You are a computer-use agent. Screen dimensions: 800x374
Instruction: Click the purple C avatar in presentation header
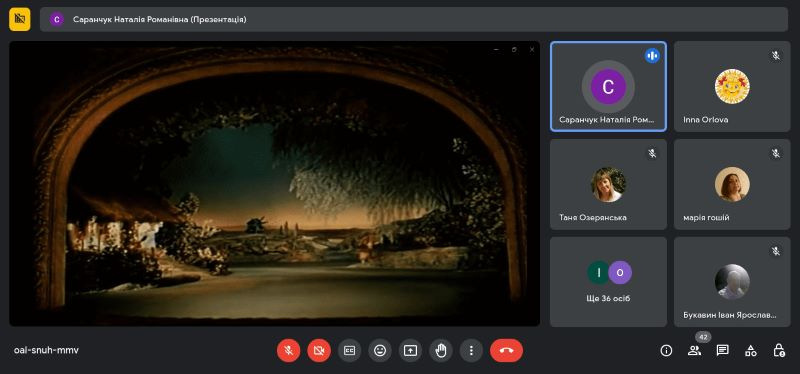pos(57,19)
